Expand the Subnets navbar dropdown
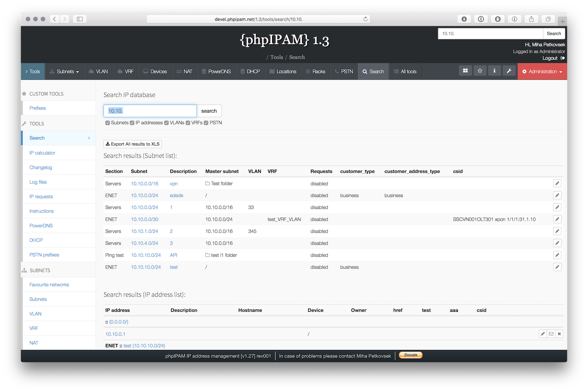Viewport: 588px width, 392px height. point(64,72)
